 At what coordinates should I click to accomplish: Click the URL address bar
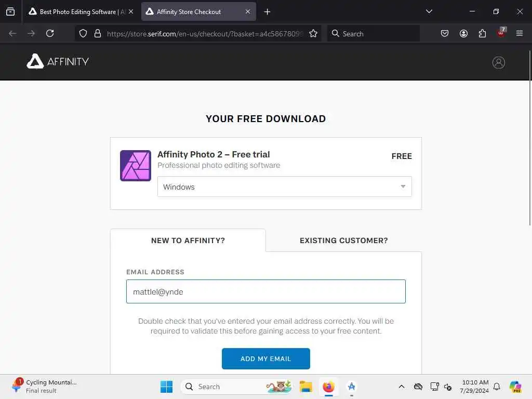205,34
